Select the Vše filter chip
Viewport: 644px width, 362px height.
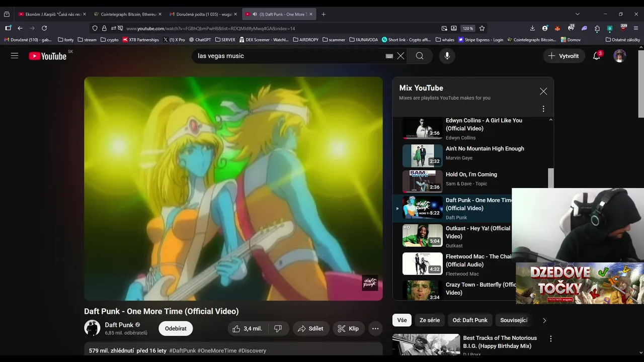(x=402, y=320)
